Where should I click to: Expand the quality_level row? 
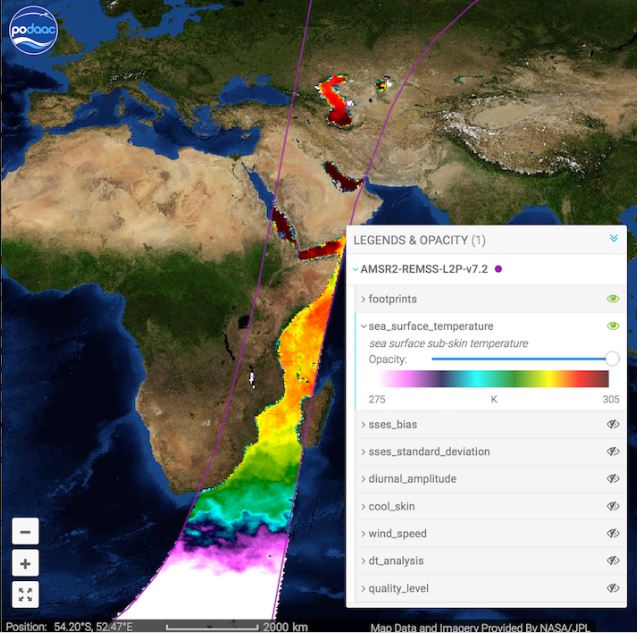point(363,588)
